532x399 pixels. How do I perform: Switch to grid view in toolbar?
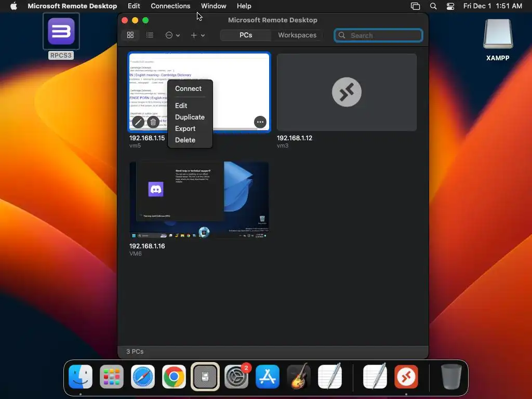click(x=130, y=35)
